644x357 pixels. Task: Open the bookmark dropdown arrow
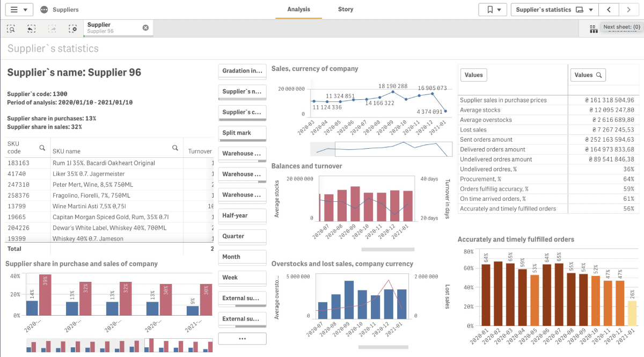[499, 9]
